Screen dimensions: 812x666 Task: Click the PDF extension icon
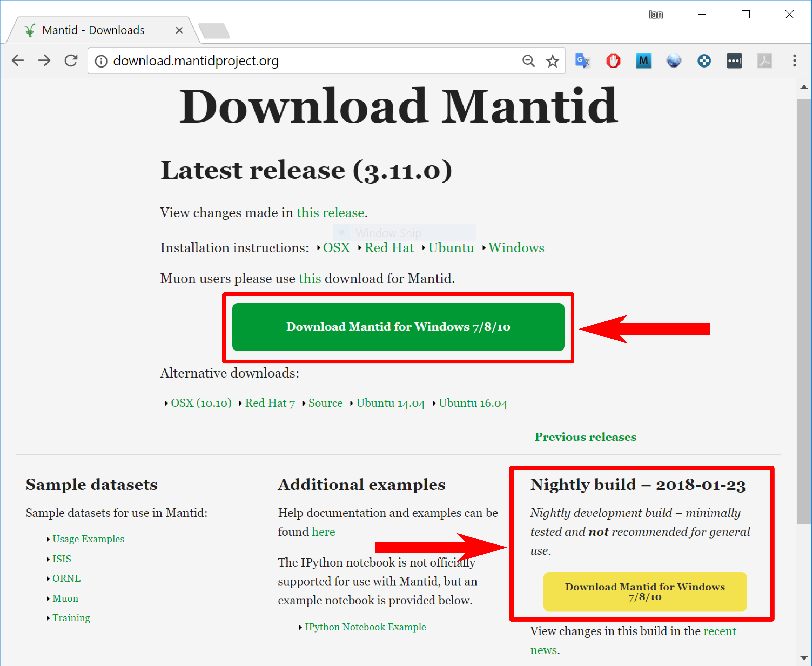click(x=764, y=61)
